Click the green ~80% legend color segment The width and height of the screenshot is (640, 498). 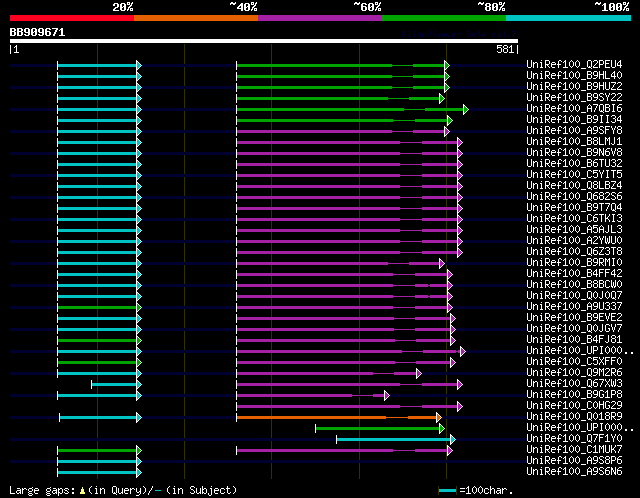tap(444, 18)
